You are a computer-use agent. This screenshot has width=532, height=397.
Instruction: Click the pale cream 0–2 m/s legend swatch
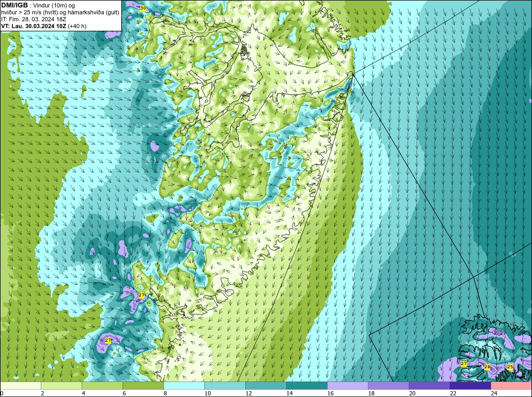(x=20, y=386)
